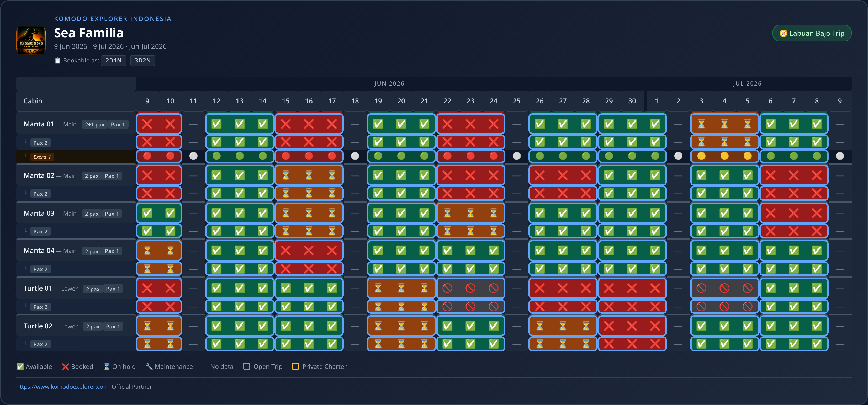Click the JUN 2026 month header
This screenshot has height=405, width=868.
pos(389,83)
